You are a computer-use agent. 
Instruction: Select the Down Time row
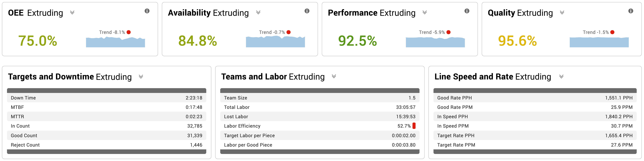click(x=107, y=98)
